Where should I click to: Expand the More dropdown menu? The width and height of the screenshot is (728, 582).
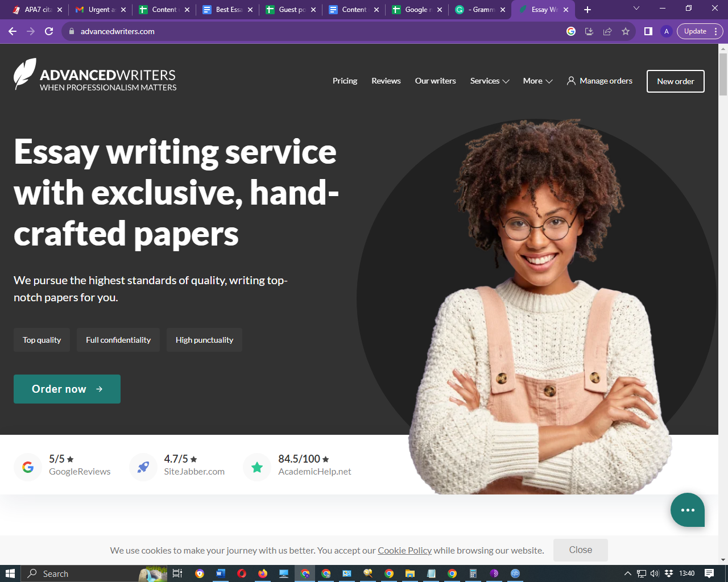click(x=538, y=81)
